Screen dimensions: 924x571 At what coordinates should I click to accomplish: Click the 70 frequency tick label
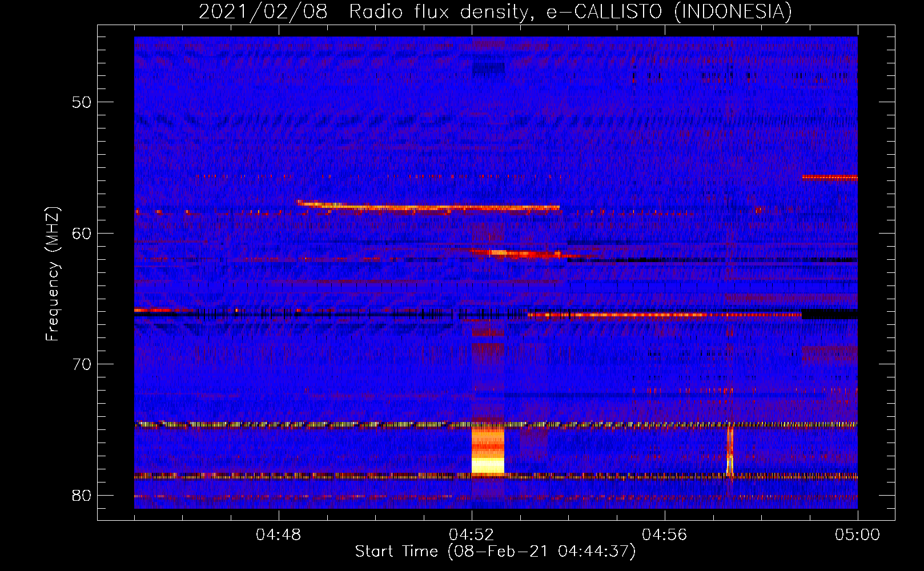(82, 364)
